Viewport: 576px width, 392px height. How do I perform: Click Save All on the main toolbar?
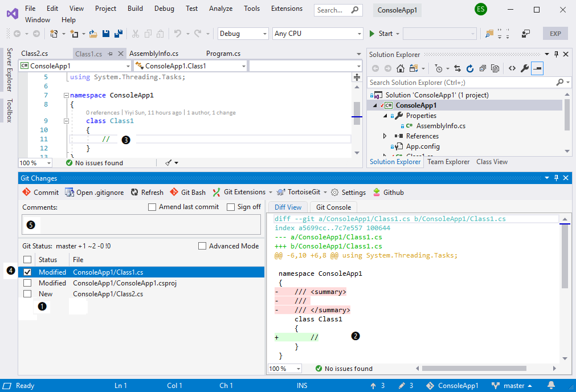coord(118,34)
